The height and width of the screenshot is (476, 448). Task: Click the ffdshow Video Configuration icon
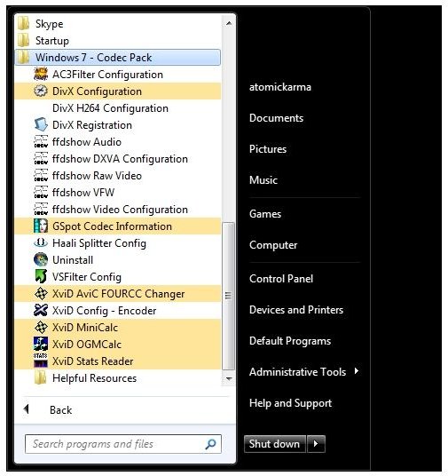(41, 210)
